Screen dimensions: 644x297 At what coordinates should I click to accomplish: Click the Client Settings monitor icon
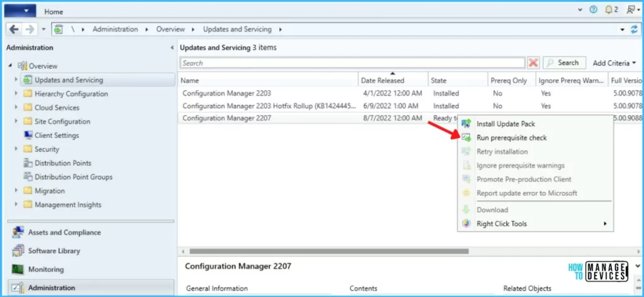pyautogui.click(x=28, y=136)
